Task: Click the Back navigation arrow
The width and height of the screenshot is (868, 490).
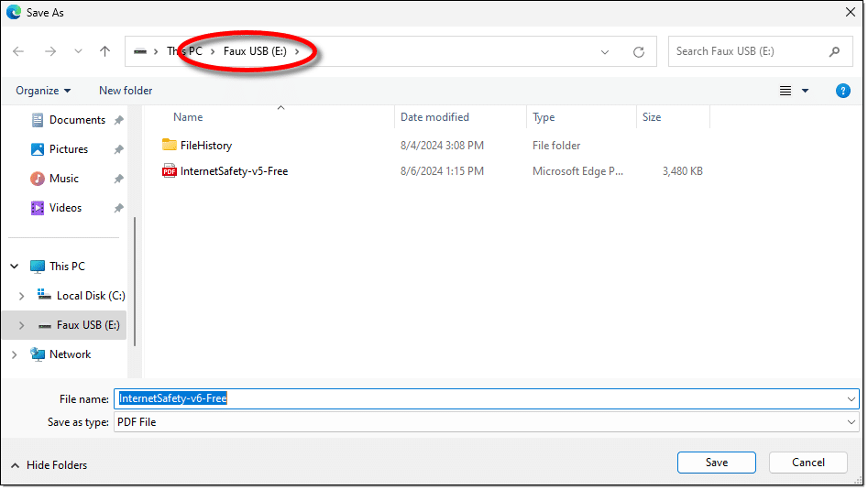Action: pos(19,52)
